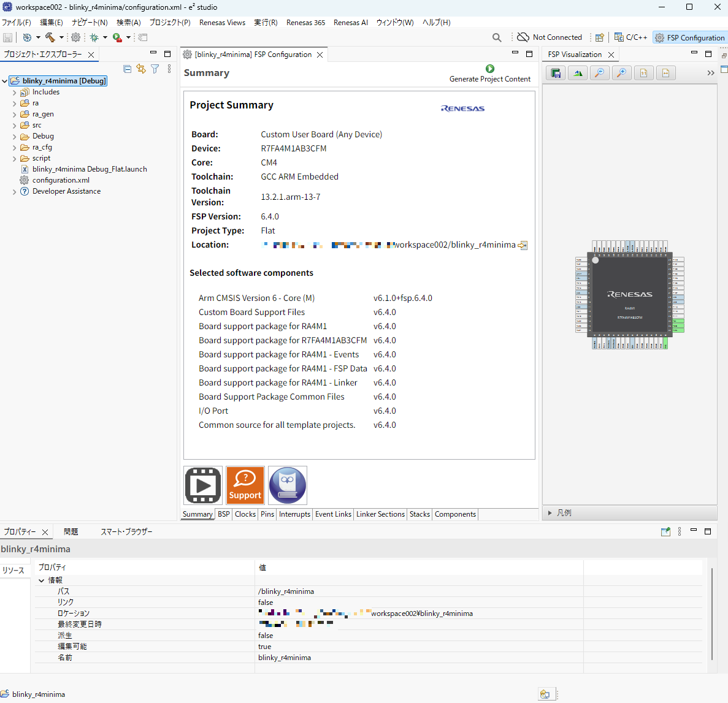This screenshot has width=728, height=703.
Task: Switch to the Interrupts tab
Action: click(294, 514)
